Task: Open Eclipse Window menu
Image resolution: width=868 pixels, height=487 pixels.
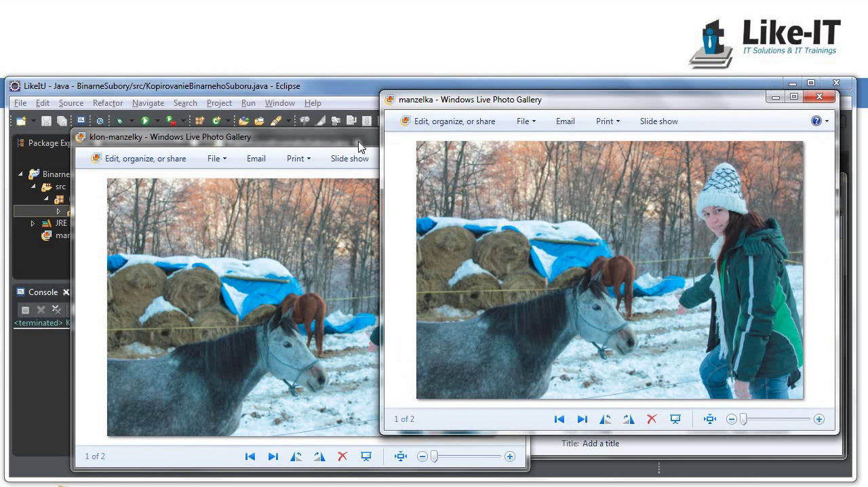Action: point(279,103)
